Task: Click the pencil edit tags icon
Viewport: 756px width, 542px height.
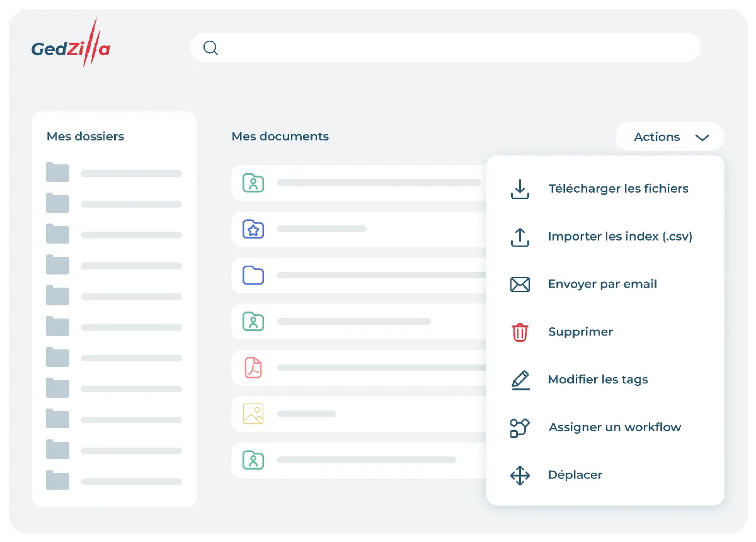Action: tap(520, 380)
